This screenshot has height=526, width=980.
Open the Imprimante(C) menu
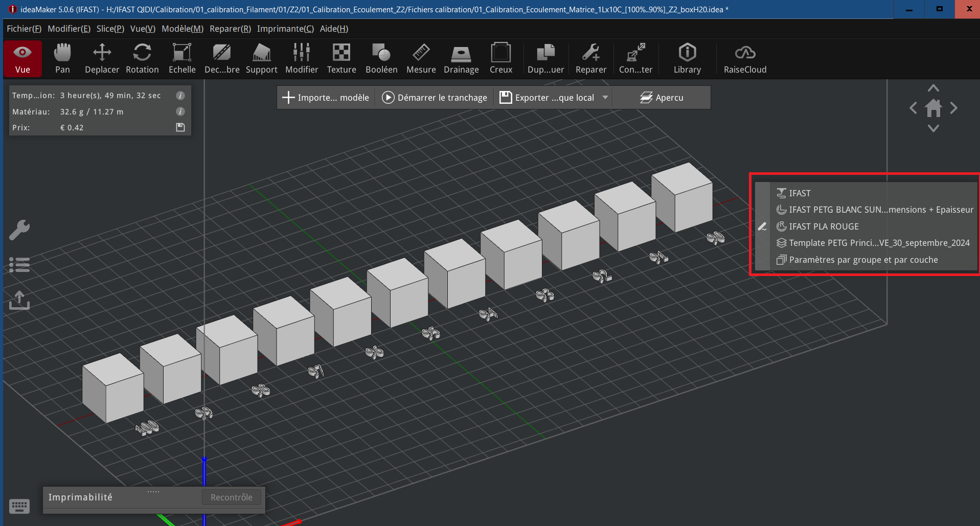coord(285,29)
